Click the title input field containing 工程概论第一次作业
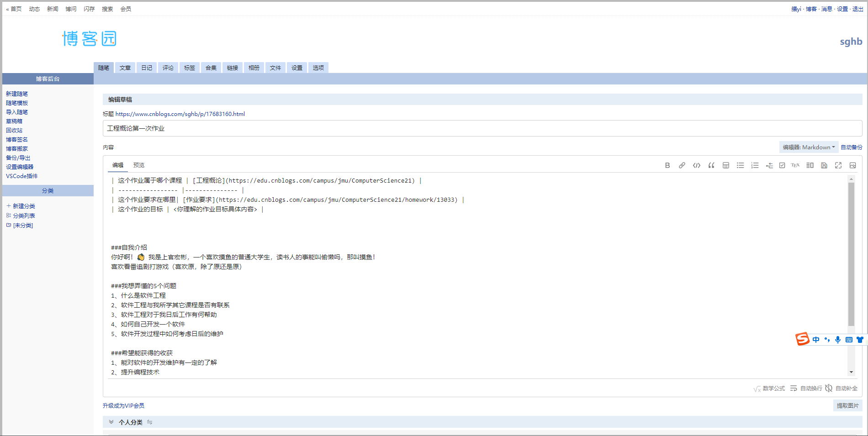Image resolution: width=868 pixels, height=436 pixels. (x=482, y=128)
